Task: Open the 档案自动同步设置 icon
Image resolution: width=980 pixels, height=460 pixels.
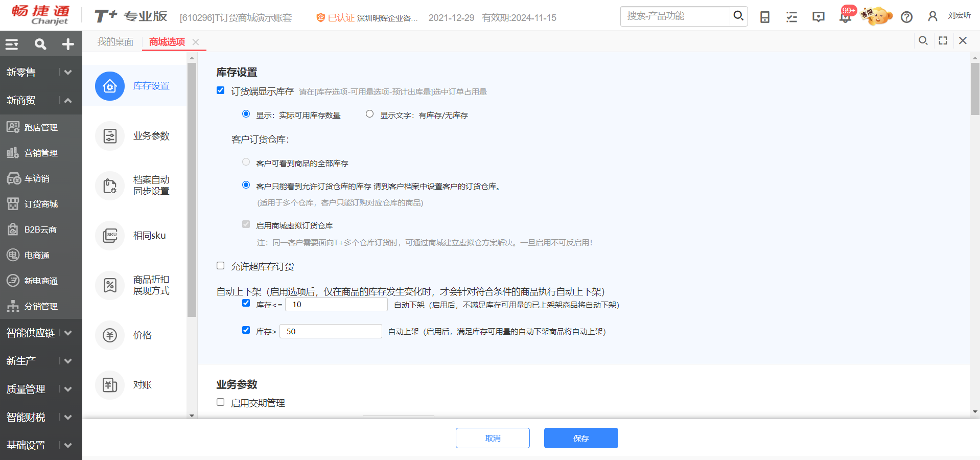Action: (x=110, y=186)
